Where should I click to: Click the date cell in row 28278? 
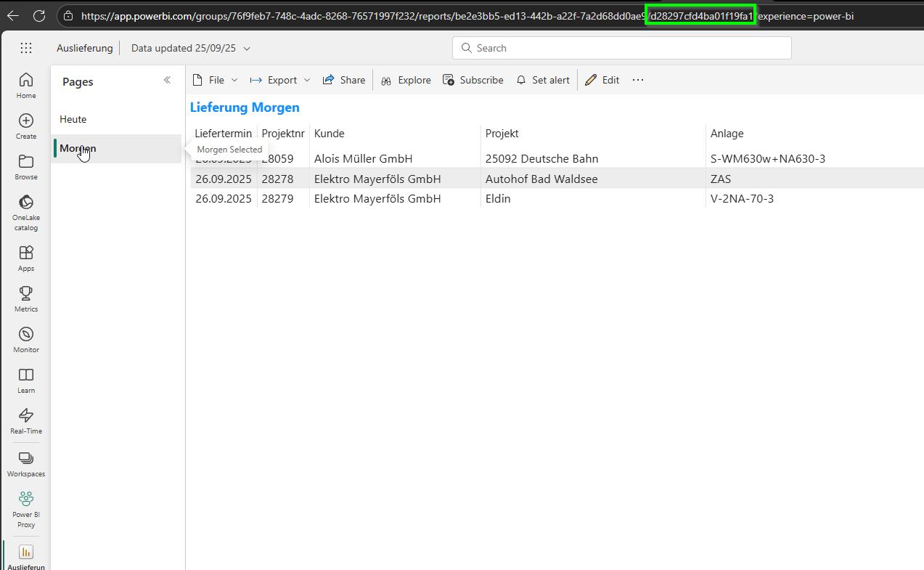pos(224,179)
